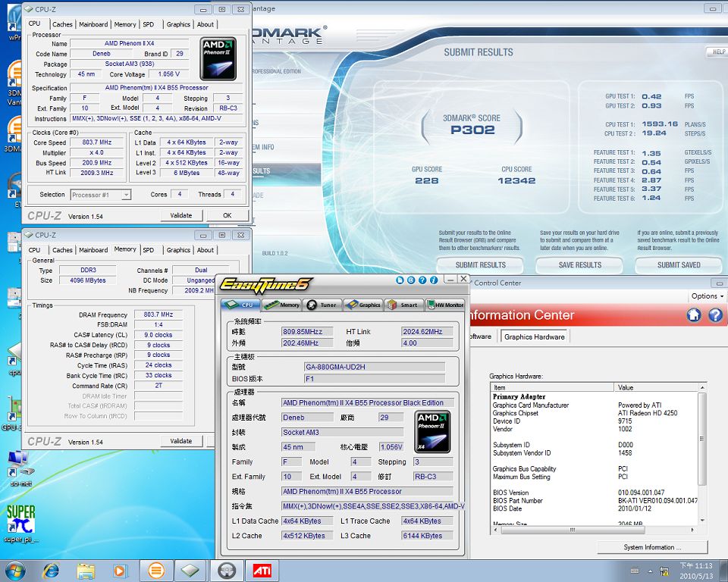Go to Catalyst Control Center home icon
This screenshot has height=582, width=728.
point(694,315)
